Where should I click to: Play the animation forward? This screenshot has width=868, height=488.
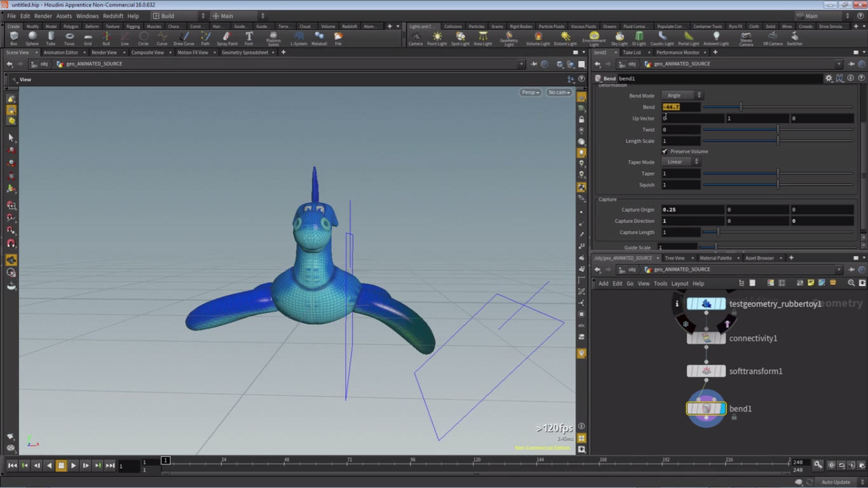74,466
